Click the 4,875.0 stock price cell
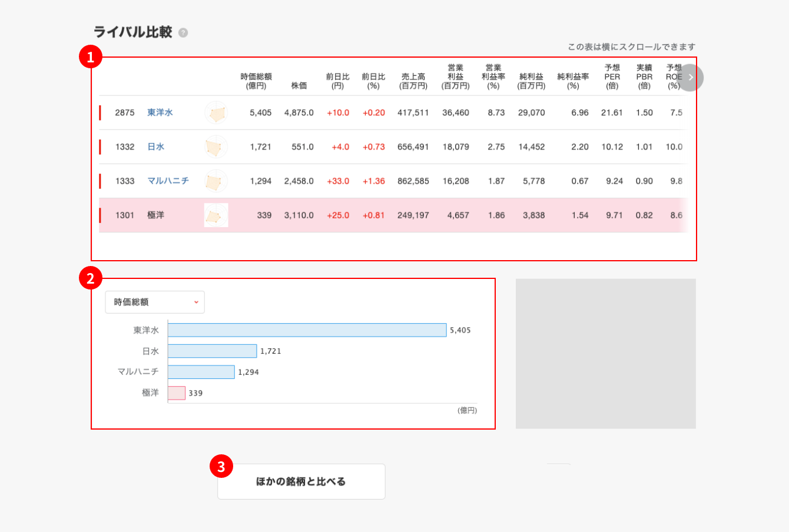 (299, 112)
